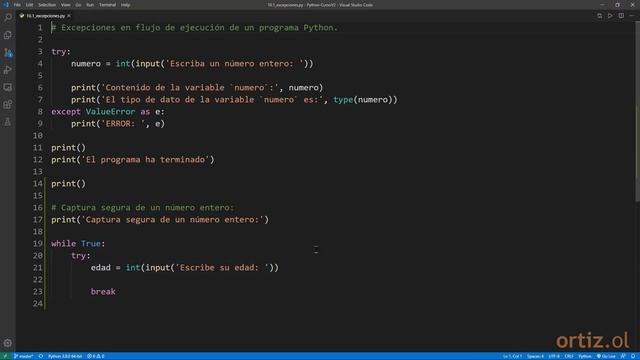Click the word 'ValueError' on line 8
640x360 pixels.
[110, 111]
